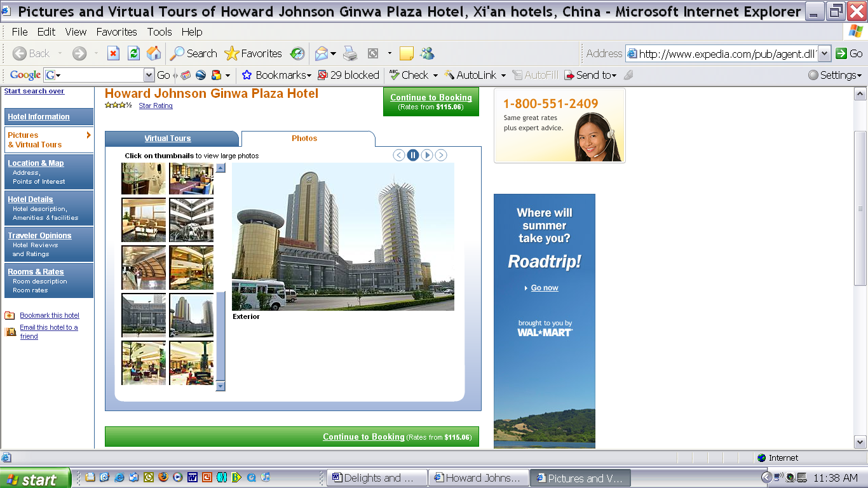The image size is (868, 488).
Task: Open the Hotel Details section
Action: (49, 208)
